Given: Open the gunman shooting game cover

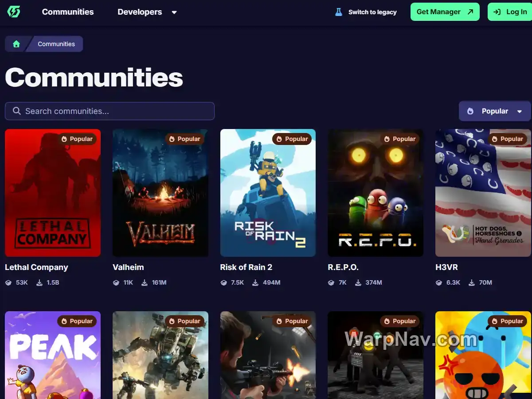Looking at the screenshot, I should (x=268, y=355).
